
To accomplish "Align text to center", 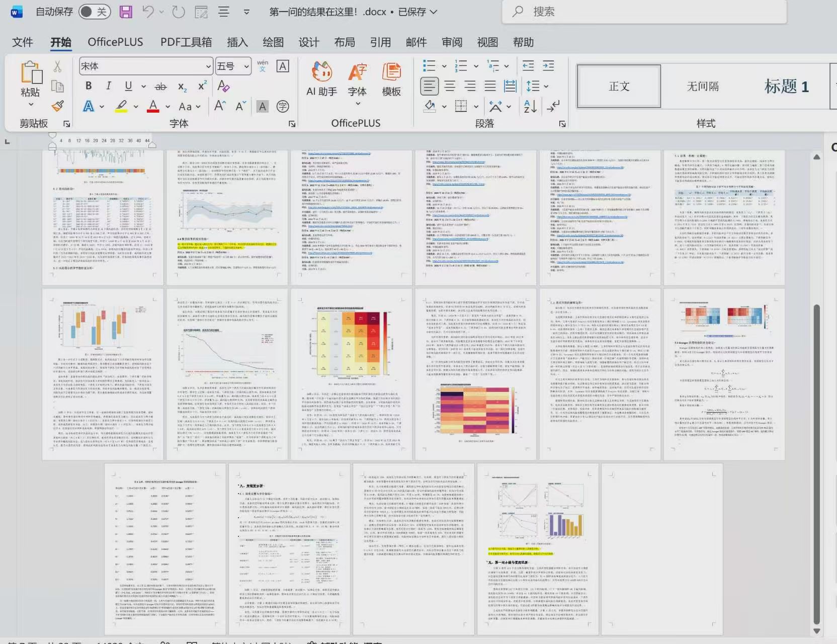I will tap(450, 86).
